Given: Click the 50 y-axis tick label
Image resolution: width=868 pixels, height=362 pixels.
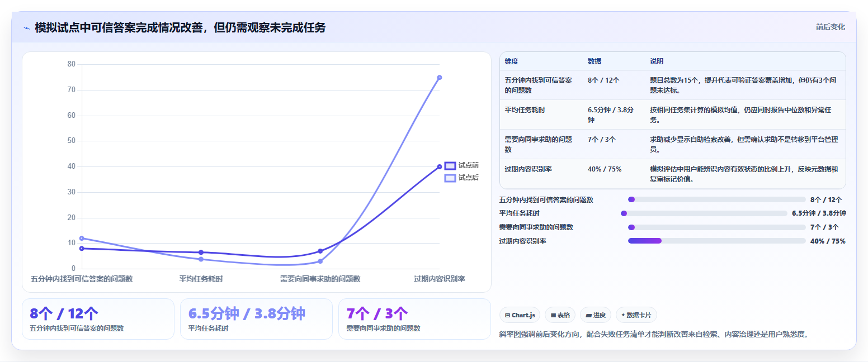Looking at the screenshot, I should tap(71, 141).
